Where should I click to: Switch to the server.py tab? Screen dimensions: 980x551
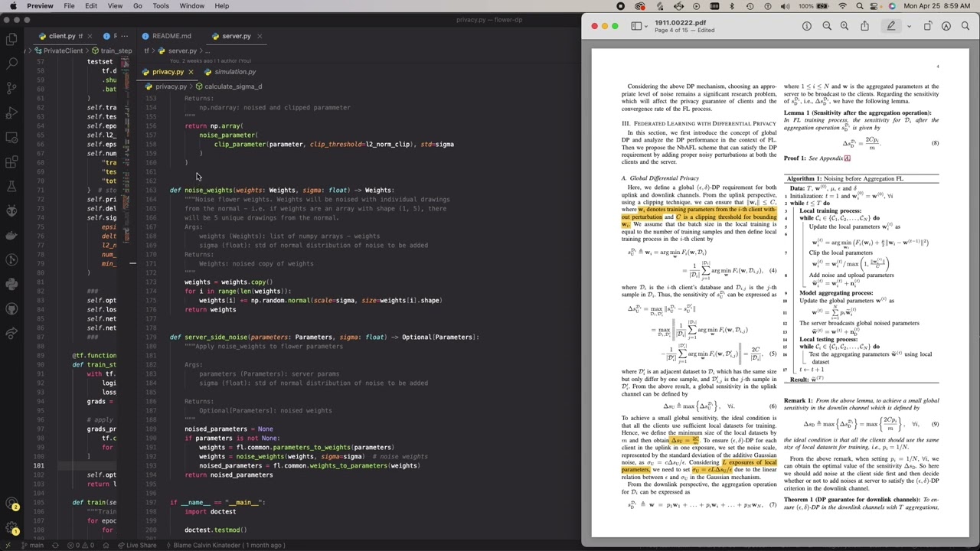click(237, 36)
